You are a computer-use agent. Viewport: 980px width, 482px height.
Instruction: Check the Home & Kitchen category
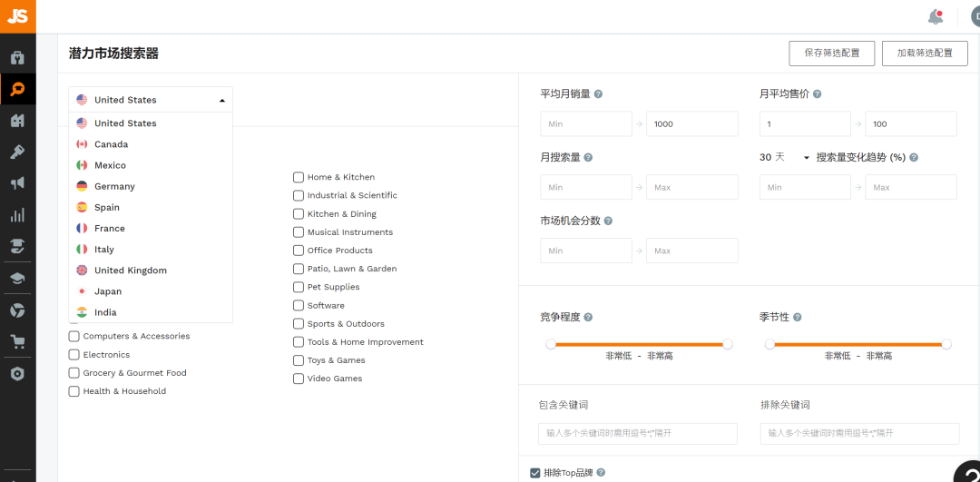(299, 178)
